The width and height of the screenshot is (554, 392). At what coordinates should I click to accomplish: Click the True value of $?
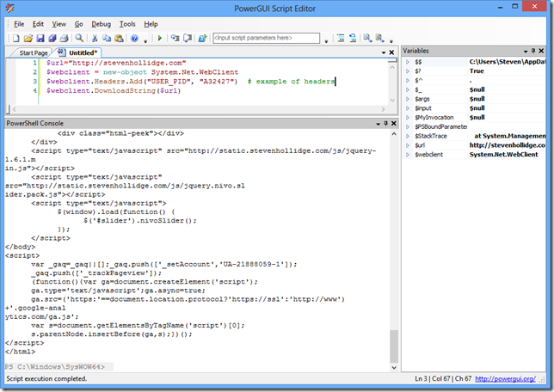[477, 71]
